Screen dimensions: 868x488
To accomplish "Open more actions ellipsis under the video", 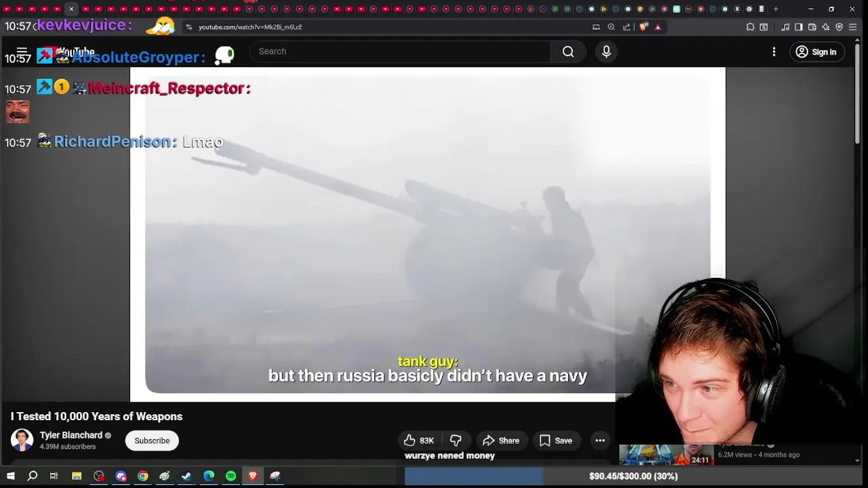I will [600, 441].
